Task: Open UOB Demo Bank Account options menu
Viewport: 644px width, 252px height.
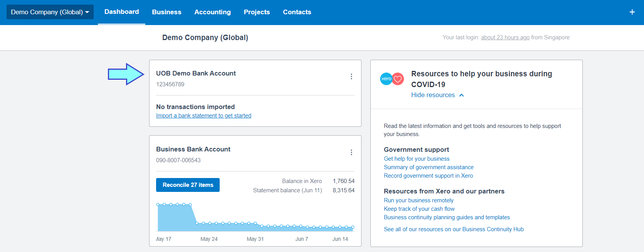Action: click(x=351, y=76)
